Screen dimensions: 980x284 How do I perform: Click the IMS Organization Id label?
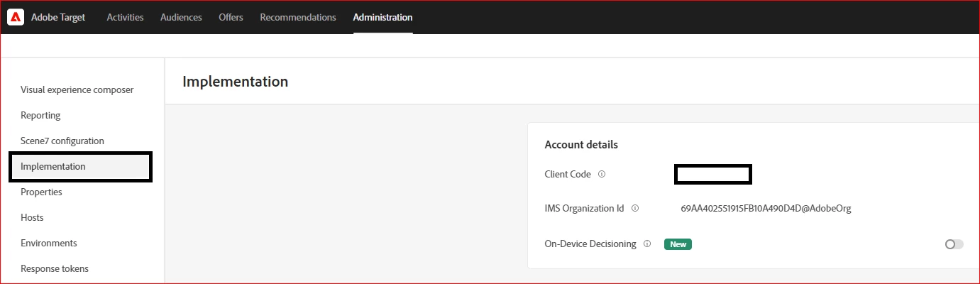(x=584, y=209)
